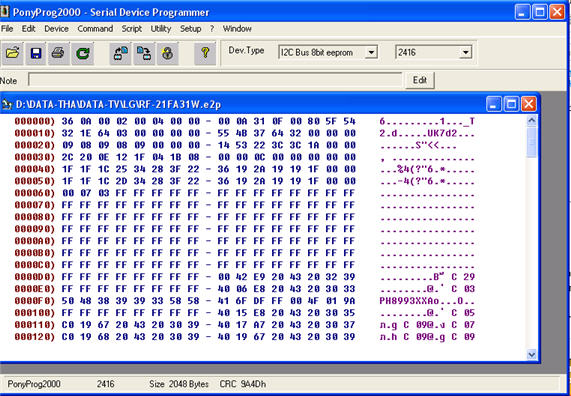Expand the 2416 device model dropdown

tap(465, 52)
